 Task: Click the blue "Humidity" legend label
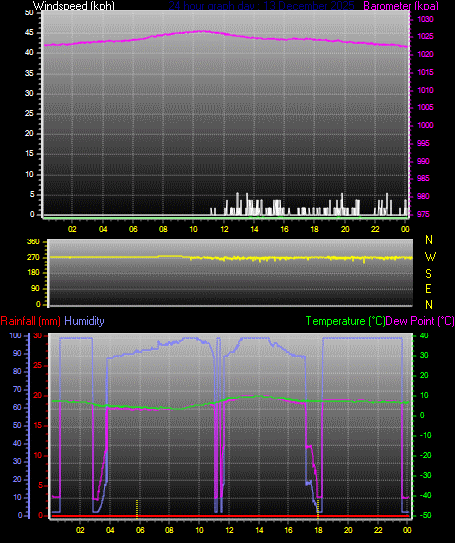pos(84,321)
